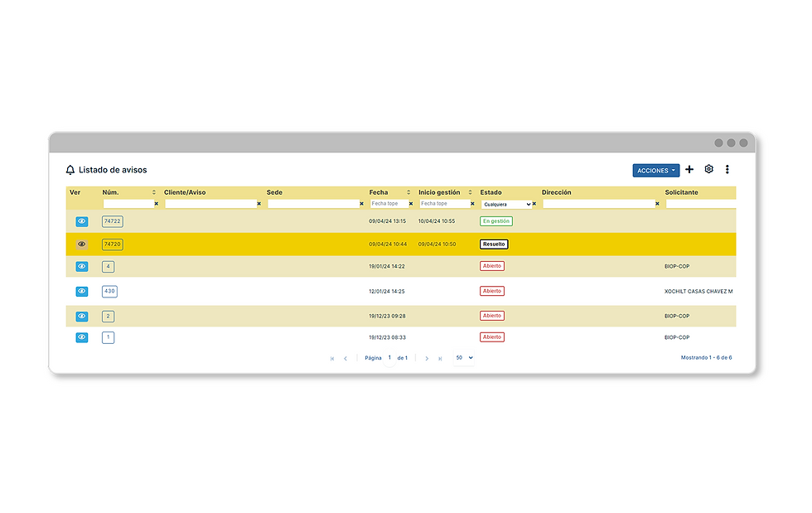Viewport: 812px width, 513px height.
Task: Open the ACCIONES dropdown menu
Action: pyautogui.click(x=656, y=169)
